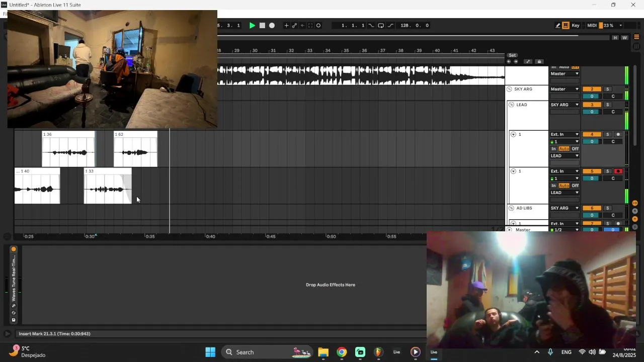Toggle track activator 4

592,135
